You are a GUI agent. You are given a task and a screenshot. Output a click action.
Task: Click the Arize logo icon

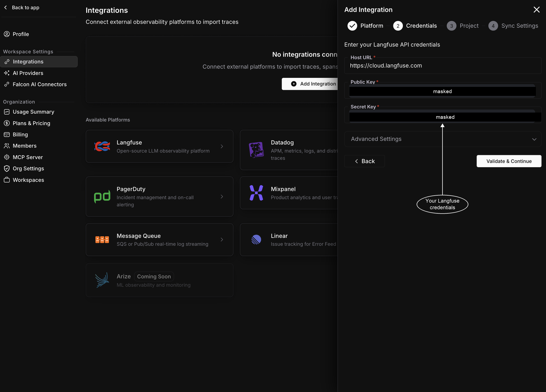pos(102,280)
